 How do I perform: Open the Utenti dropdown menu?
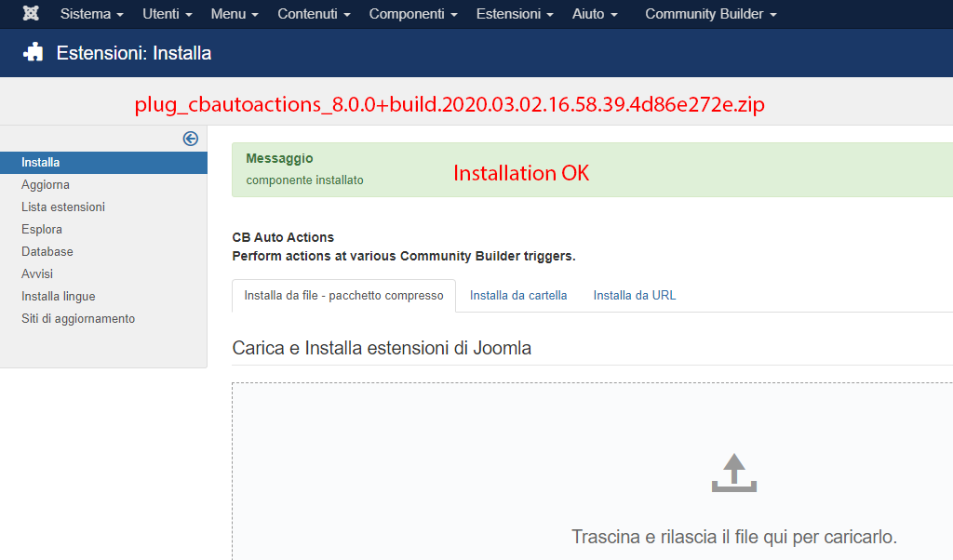(168, 14)
